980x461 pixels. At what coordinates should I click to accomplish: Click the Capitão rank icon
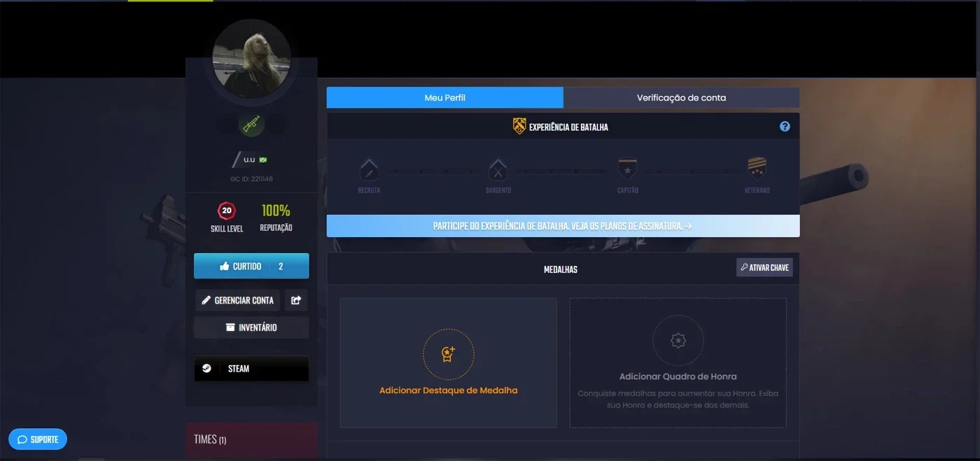[x=627, y=169]
